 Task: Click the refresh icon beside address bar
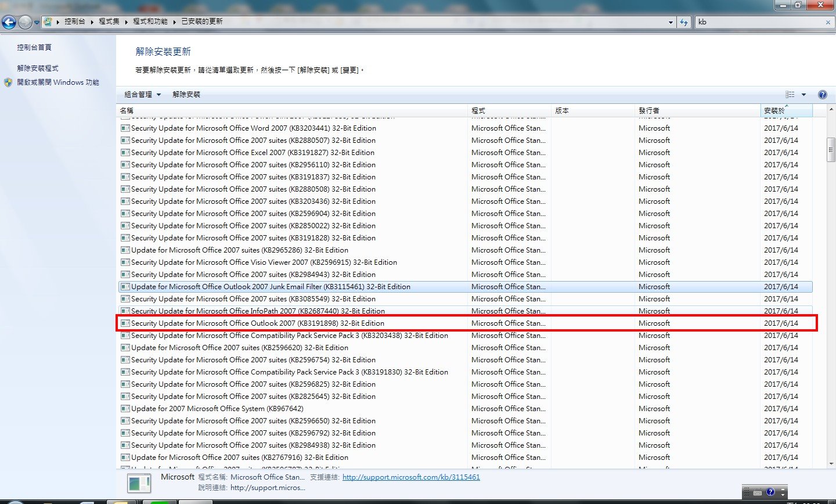coord(685,22)
